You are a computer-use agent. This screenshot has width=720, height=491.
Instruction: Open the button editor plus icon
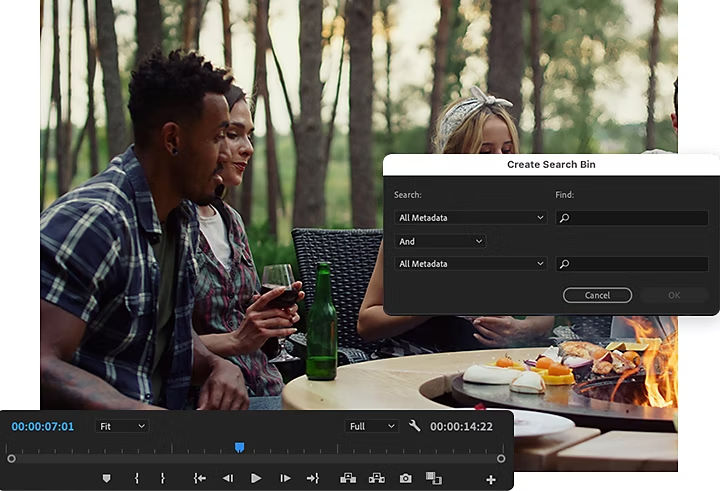click(490, 480)
